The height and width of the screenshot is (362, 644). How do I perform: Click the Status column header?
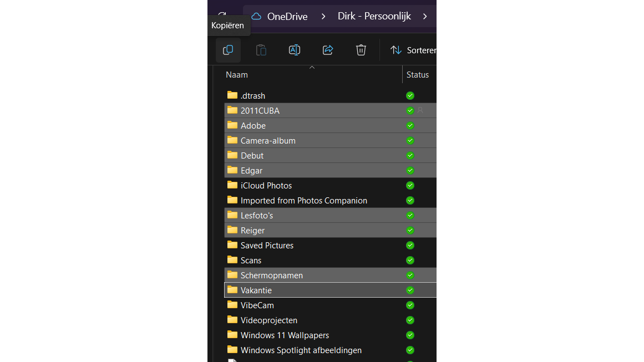417,74
